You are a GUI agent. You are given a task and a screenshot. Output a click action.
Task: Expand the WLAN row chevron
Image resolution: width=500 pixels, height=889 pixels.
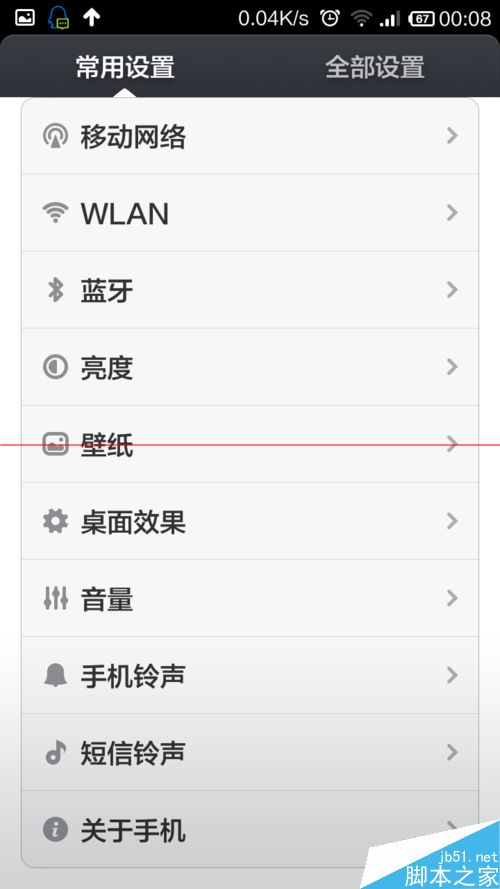pos(452,213)
